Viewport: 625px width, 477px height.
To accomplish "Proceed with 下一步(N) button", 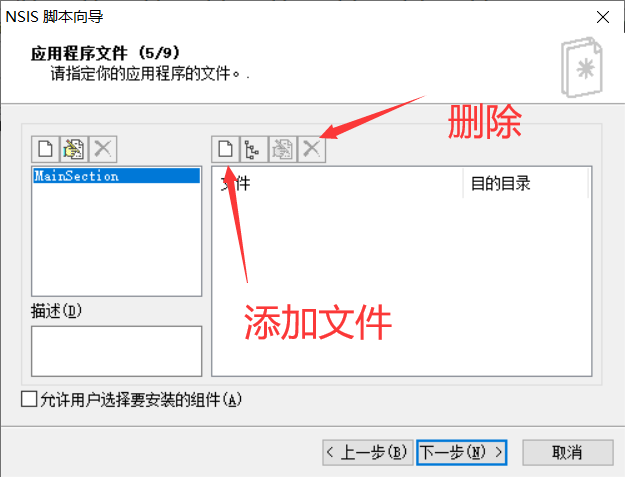I will point(462,452).
